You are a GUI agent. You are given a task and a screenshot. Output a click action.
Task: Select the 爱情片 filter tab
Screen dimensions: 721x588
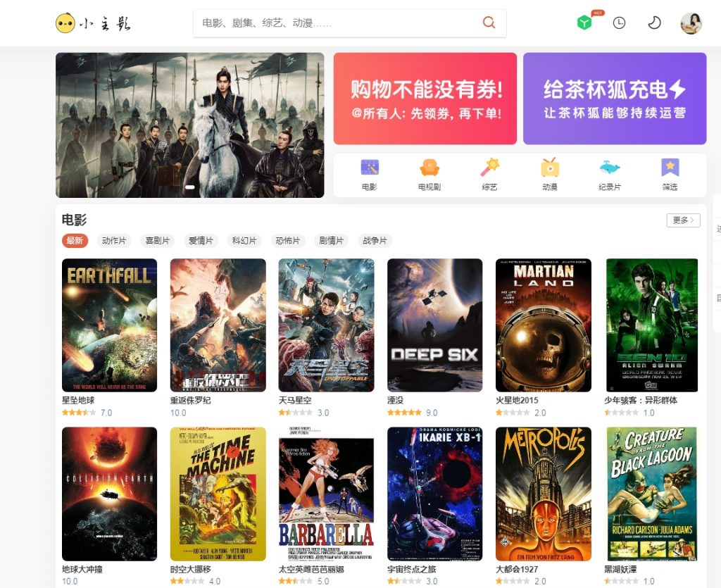pos(201,240)
